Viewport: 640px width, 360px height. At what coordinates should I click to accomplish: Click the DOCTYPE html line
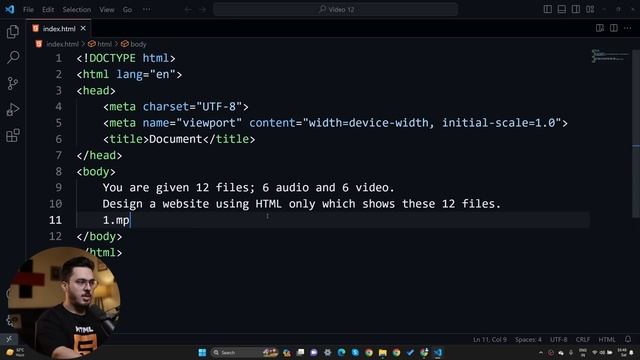pyautogui.click(x=126, y=58)
